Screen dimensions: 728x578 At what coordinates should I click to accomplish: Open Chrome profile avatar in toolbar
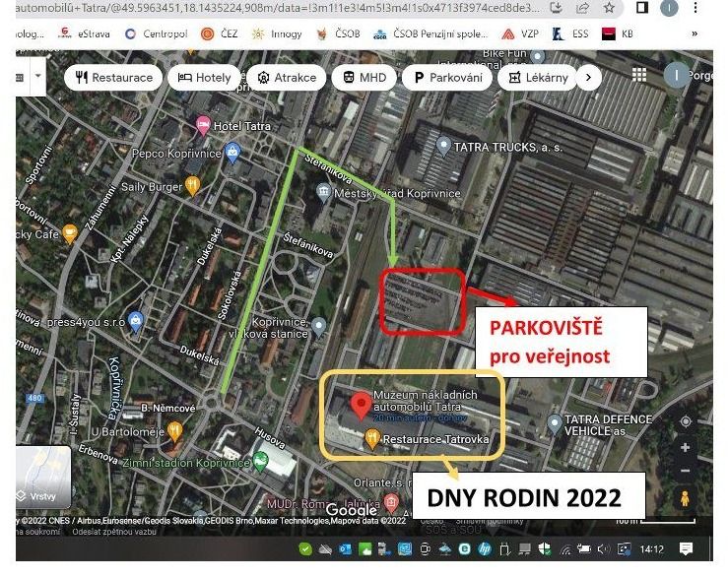tap(669, 8)
